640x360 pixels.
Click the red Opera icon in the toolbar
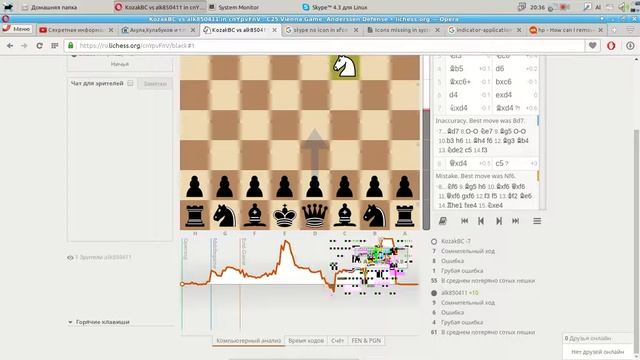[611, 46]
